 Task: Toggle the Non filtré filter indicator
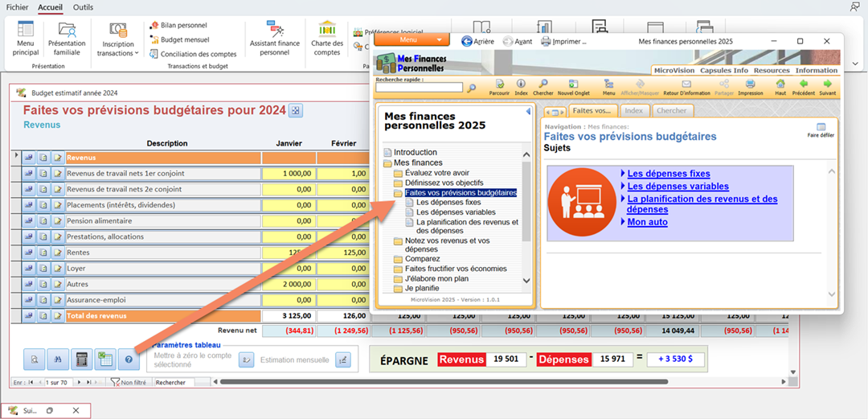pyautogui.click(x=129, y=383)
